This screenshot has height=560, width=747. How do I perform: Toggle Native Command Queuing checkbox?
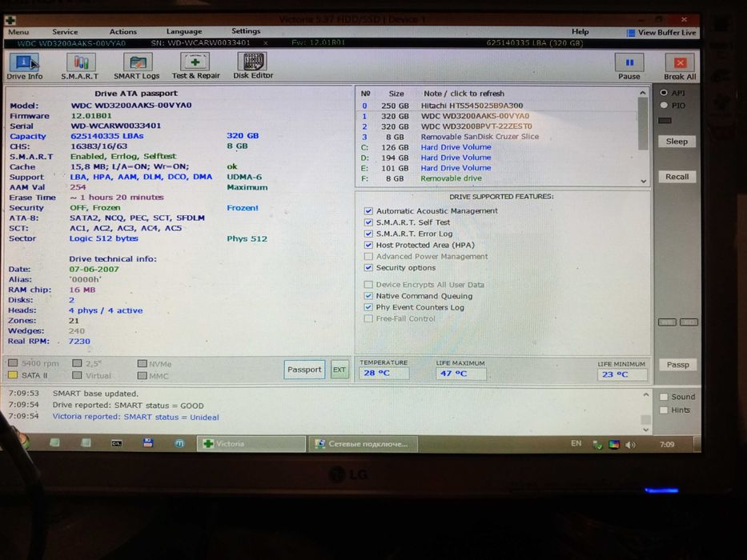point(368,296)
